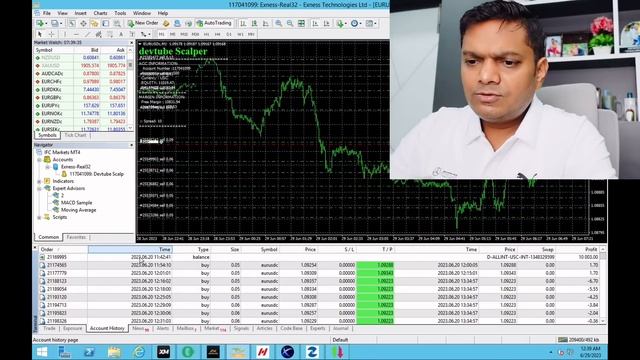The height and width of the screenshot is (360, 640).
Task: Collapse the Accounts tree node
Action: click(x=40, y=160)
